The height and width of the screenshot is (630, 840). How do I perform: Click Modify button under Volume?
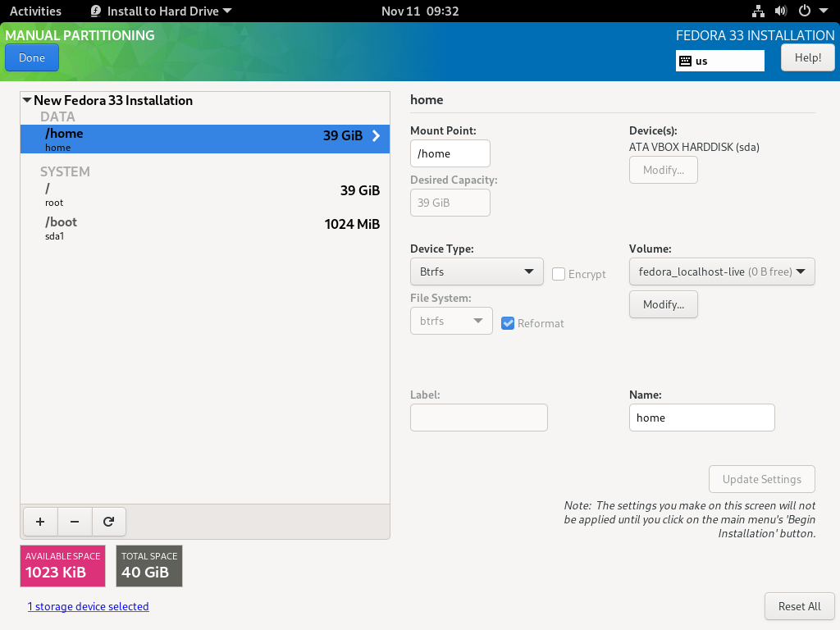[663, 304]
